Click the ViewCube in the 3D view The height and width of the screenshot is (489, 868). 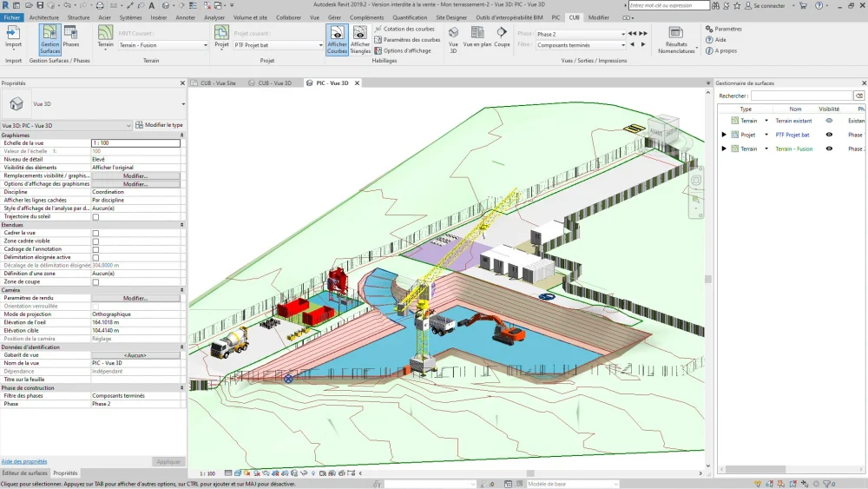pos(663,131)
